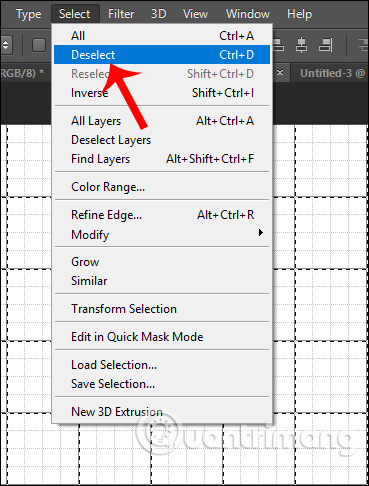369x486 pixels.
Task: Toggle the checkbox in options bar
Action: point(39,45)
